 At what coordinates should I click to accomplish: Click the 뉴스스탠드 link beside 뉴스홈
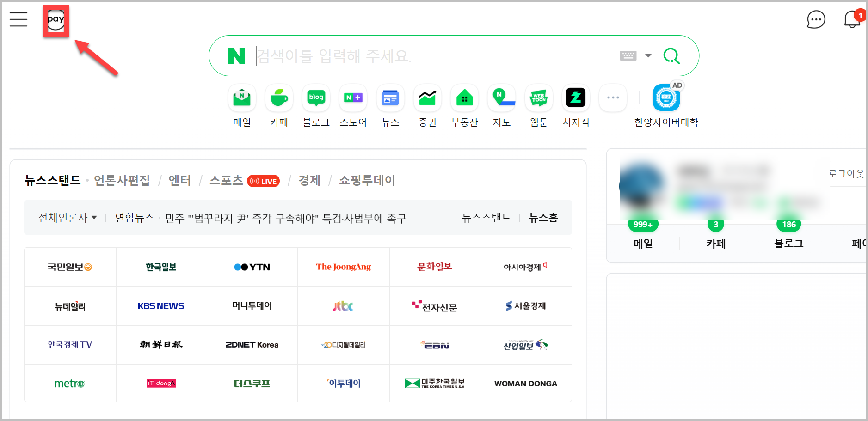486,218
